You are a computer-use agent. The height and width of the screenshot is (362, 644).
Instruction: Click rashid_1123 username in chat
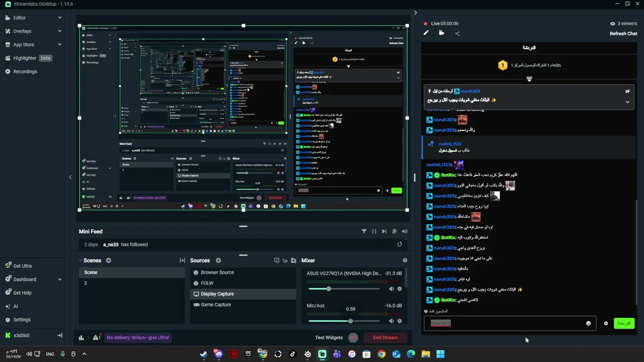pyautogui.click(x=450, y=144)
